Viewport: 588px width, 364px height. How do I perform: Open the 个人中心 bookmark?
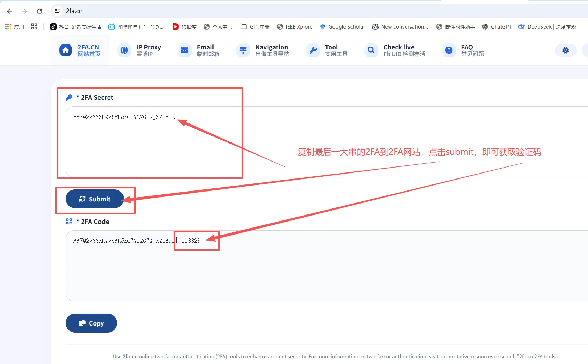click(x=218, y=26)
